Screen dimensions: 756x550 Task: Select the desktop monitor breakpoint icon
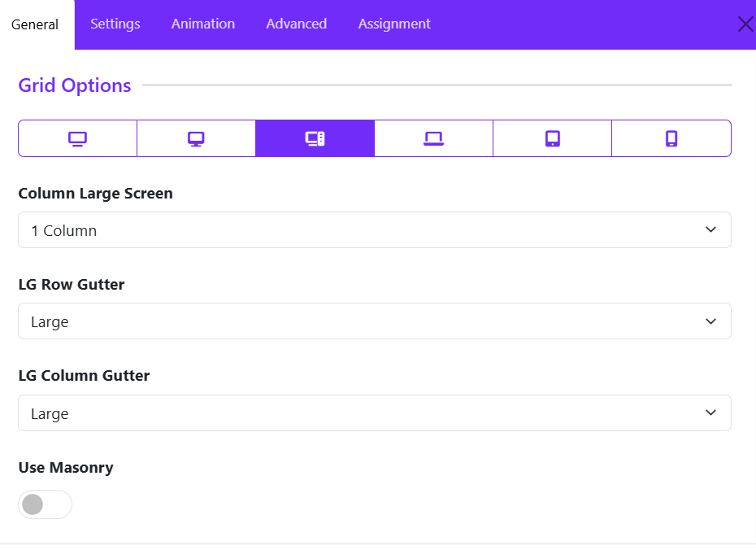[x=196, y=138]
